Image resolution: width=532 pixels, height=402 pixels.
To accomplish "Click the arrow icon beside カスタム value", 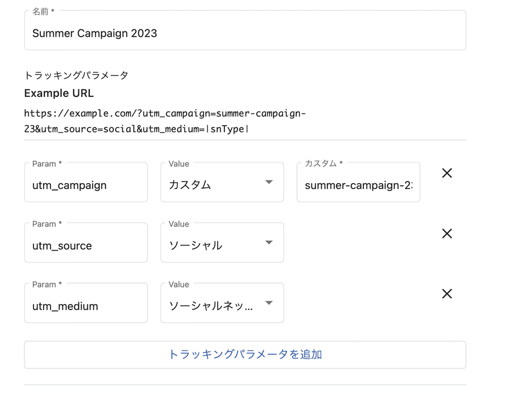I will (x=269, y=182).
